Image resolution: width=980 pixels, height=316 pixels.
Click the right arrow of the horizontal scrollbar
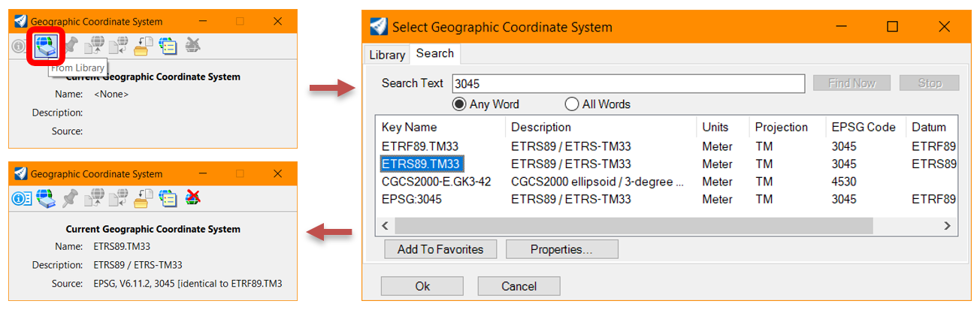(x=948, y=226)
